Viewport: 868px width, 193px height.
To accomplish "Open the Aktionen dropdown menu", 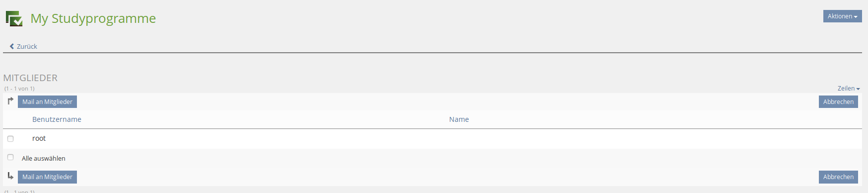I will [842, 16].
